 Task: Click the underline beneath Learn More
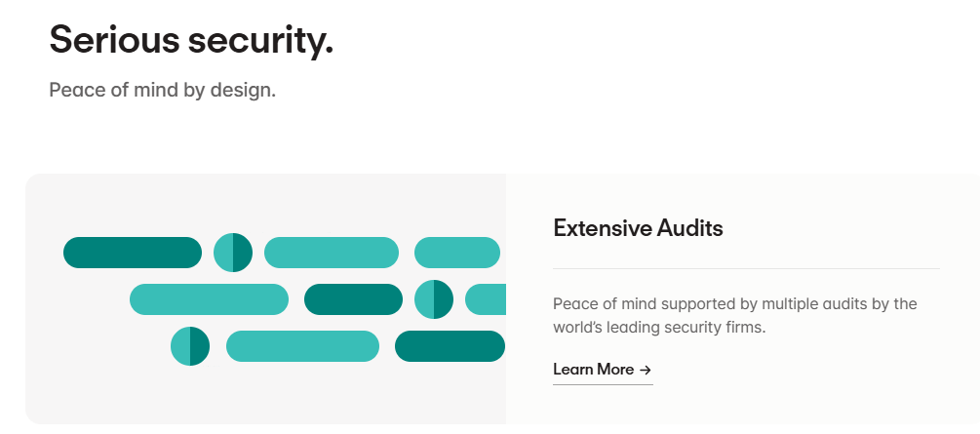604,384
